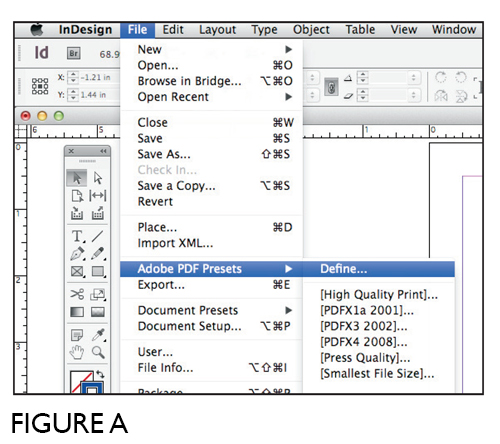Viewport: 500px width, 444px height.
Task: Choose File Info... from the File menu
Action: pos(211,368)
